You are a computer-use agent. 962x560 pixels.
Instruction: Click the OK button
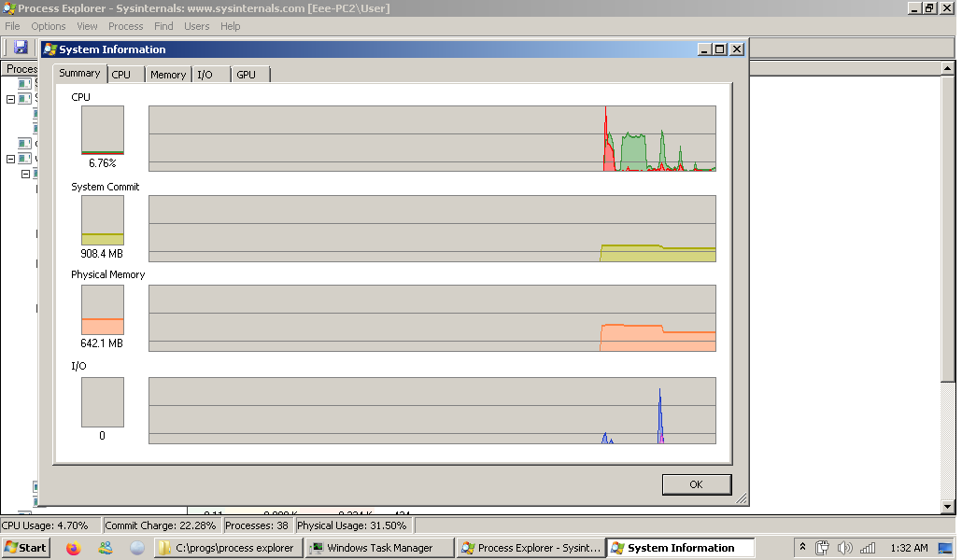(697, 484)
